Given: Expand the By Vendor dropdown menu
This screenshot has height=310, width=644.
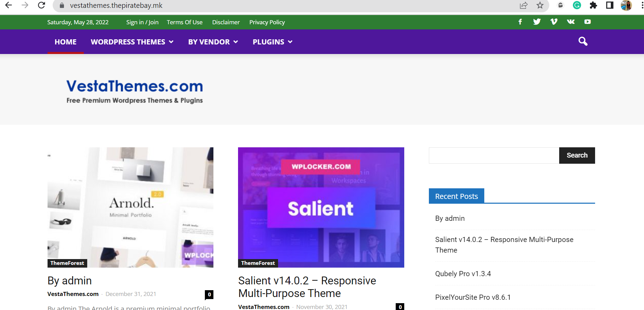Looking at the screenshot, I should coord(213,42).
